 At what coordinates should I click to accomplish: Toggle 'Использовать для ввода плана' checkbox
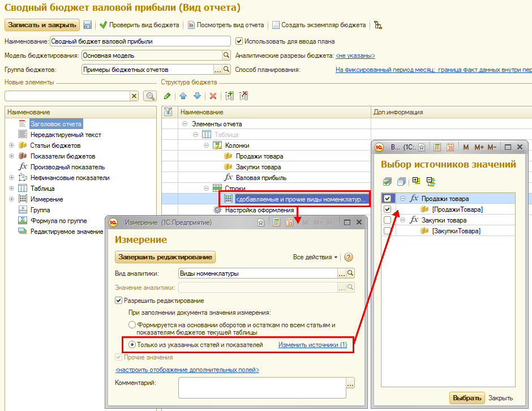pos(239,41)
